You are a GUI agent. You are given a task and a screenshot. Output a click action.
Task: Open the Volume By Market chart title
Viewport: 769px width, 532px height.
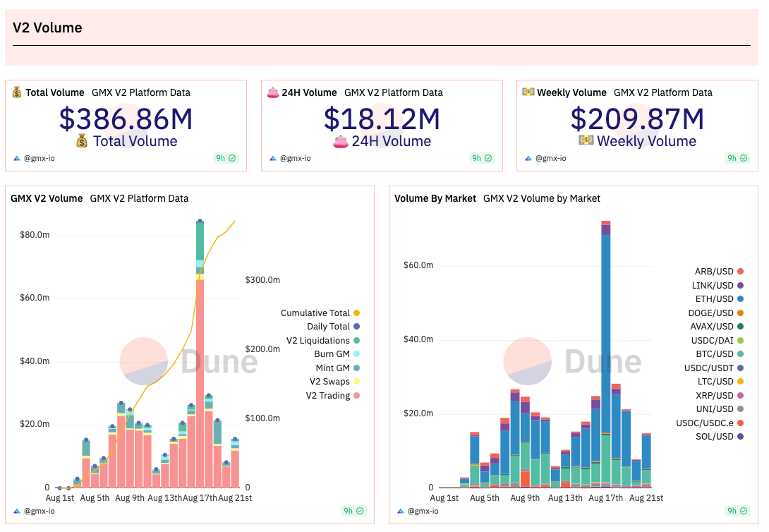tap(435, 198)
